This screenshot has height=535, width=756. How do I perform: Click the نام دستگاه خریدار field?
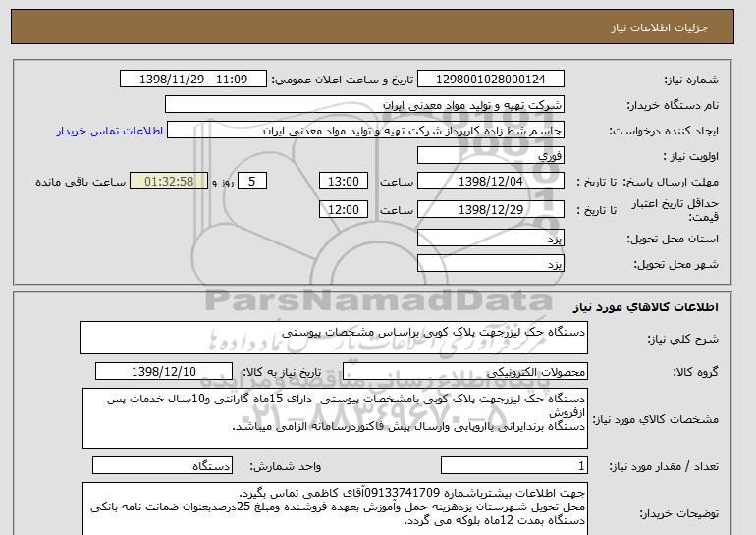coord(364,105)
